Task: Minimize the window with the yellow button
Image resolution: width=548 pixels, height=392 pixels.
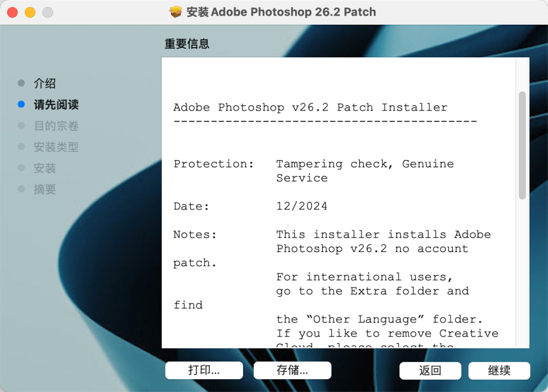Action: pyautogui.click(x=30, y=12)
